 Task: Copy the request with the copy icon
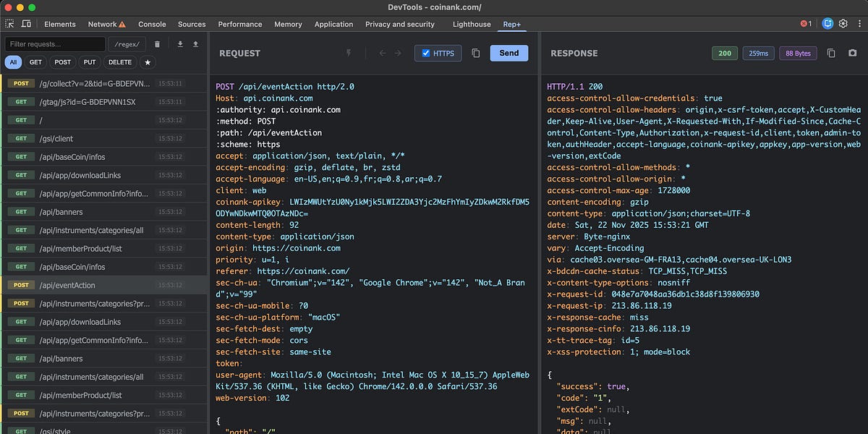(475, 53)
